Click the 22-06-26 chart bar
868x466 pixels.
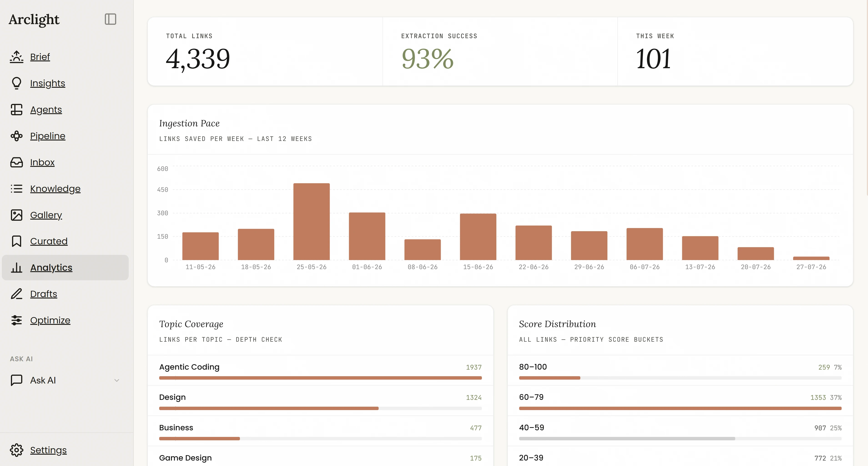pyautogui.click(x=534, y=243)
